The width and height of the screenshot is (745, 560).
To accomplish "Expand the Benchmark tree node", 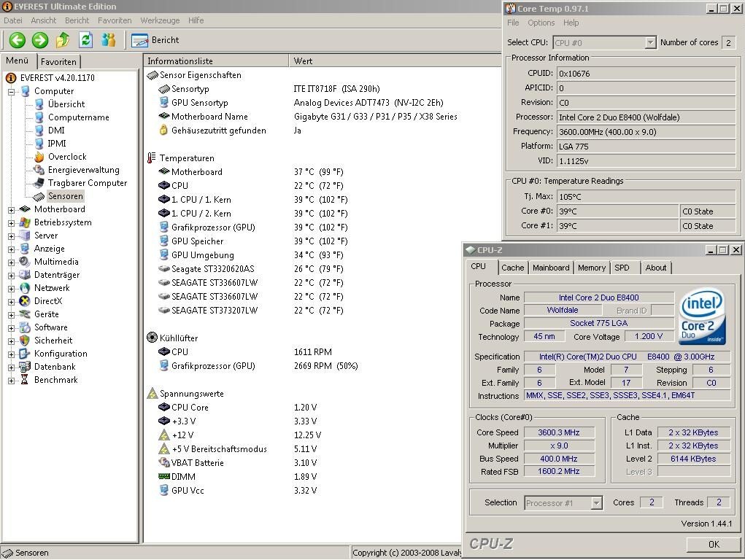I will coord(12,381).
